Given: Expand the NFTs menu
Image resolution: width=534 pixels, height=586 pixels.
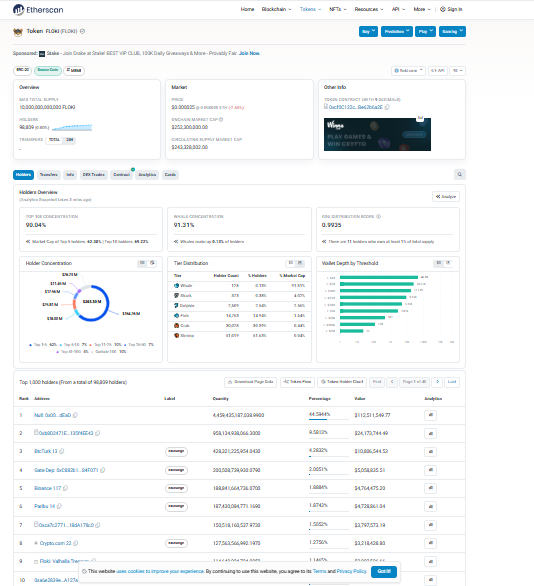Looking at the screenshot, I should [x=338, y=9].
